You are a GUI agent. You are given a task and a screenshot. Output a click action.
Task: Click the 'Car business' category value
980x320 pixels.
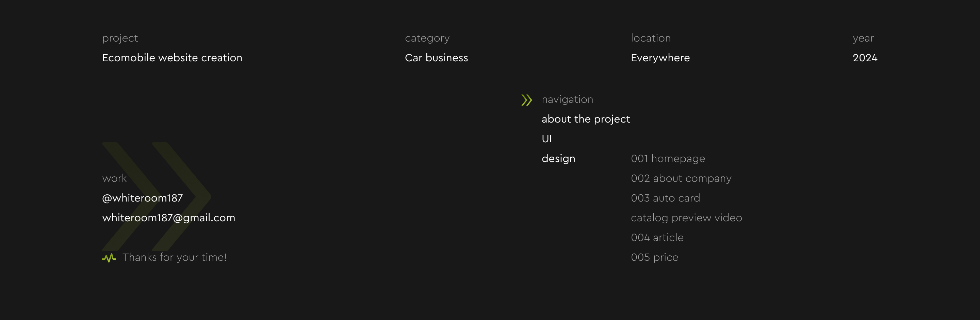click(x=436, y=58)
